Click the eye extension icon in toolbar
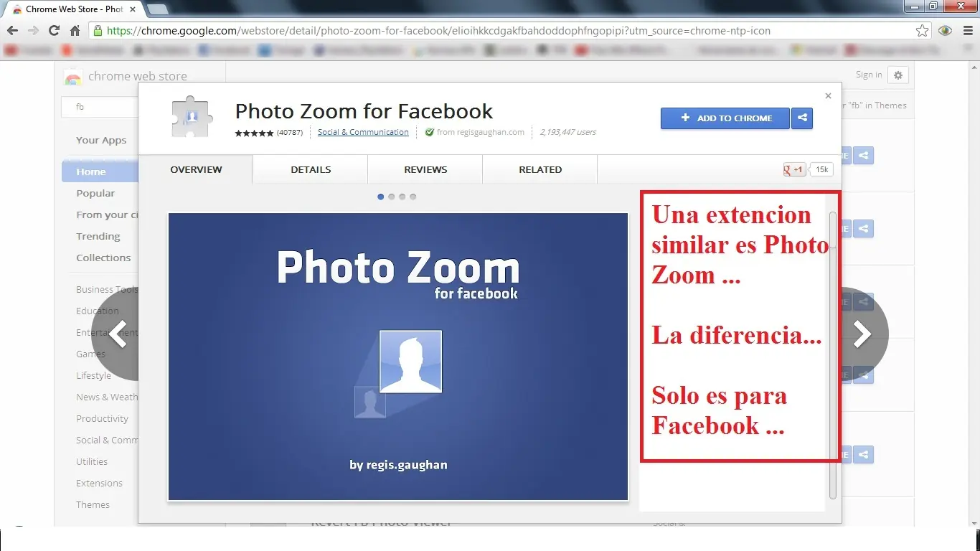Screen dimensions: 980x551 (x=946, y=31)
